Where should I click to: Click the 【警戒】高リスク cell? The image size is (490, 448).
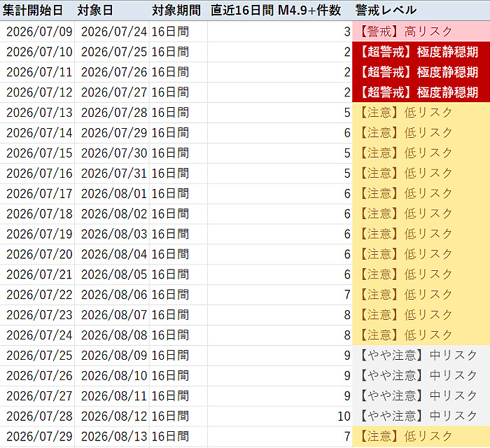(421, 31)
